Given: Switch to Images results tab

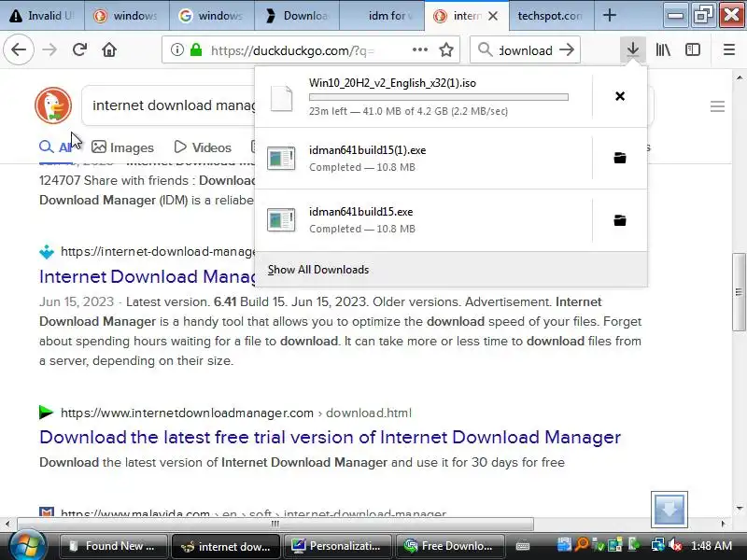Looking at the screenshot, I should [x=122, y=147].
